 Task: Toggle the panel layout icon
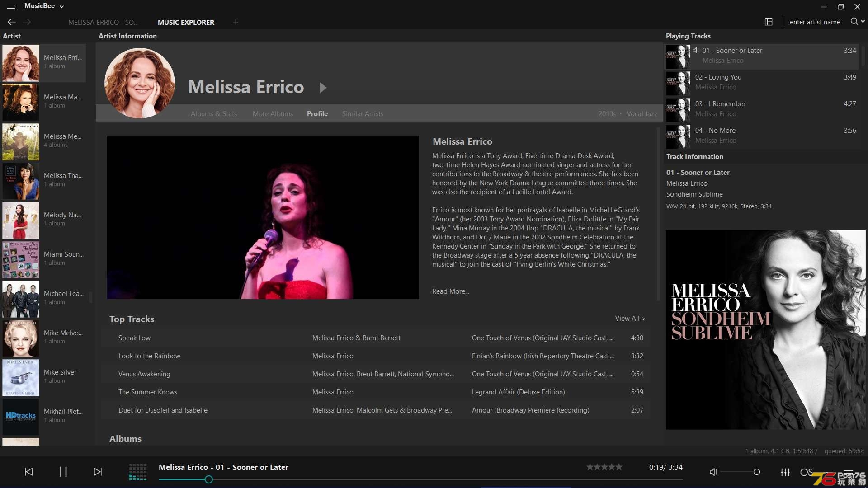click(769, 22)
